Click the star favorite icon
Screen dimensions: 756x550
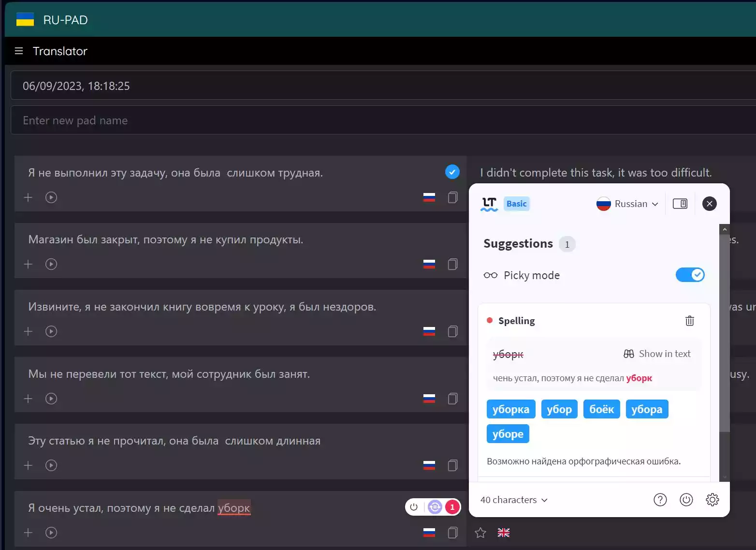pos(480,533)
